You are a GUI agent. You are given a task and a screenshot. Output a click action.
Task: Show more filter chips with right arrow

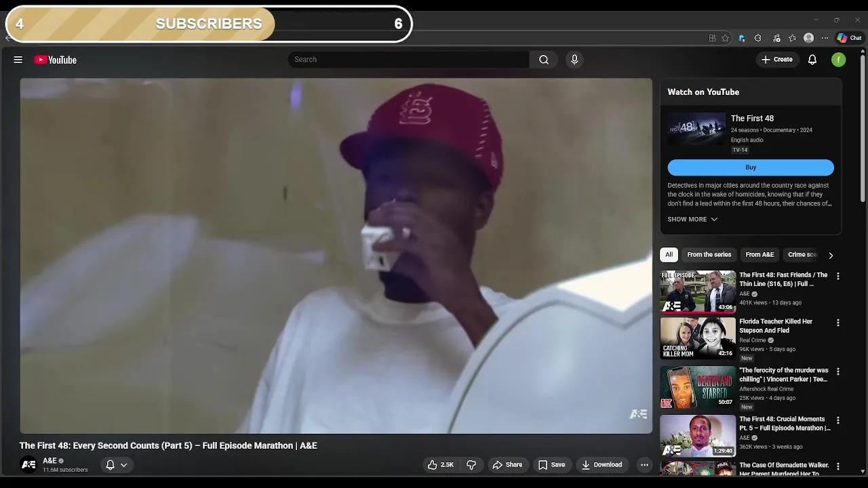click(831, 256)
